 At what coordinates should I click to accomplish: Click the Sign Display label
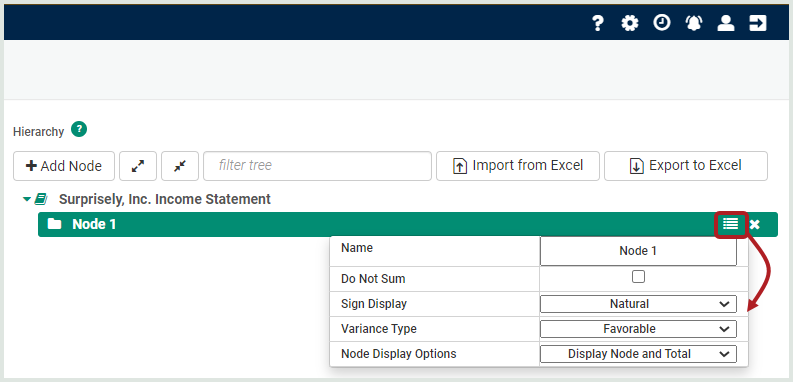point(374,304)
